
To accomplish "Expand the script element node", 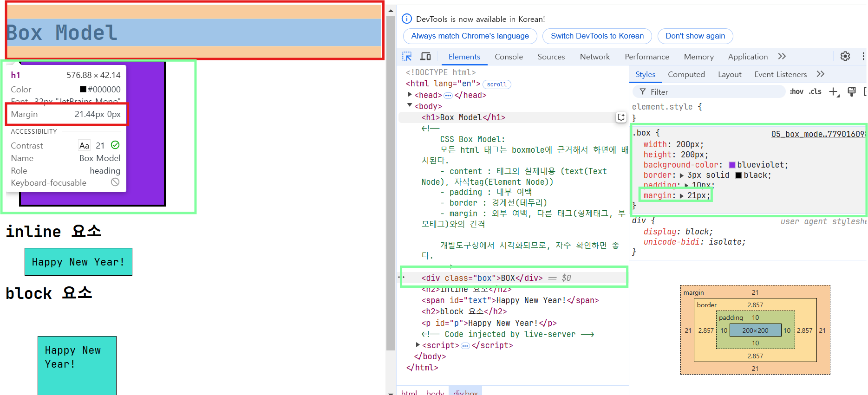I will [418, 345].
